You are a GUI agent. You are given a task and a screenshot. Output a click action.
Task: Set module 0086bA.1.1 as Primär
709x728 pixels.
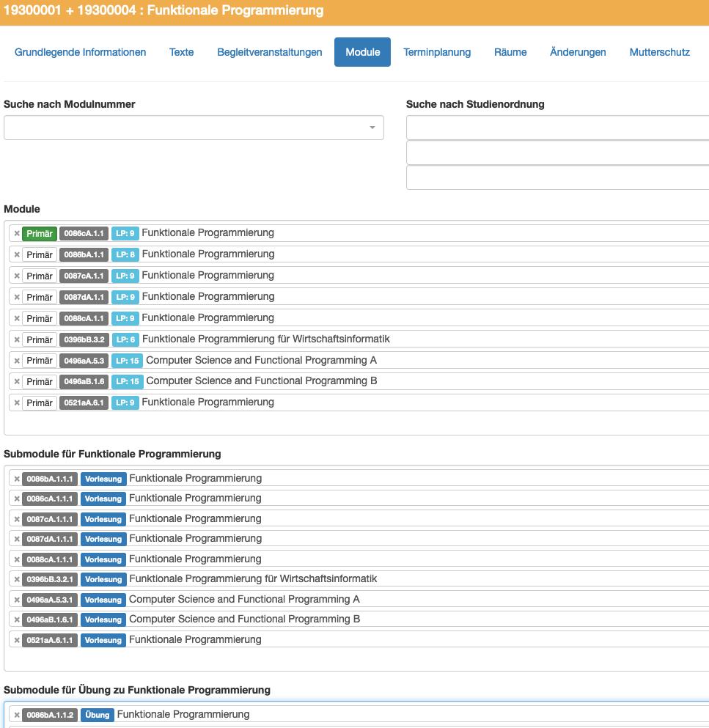coord(40,255)
